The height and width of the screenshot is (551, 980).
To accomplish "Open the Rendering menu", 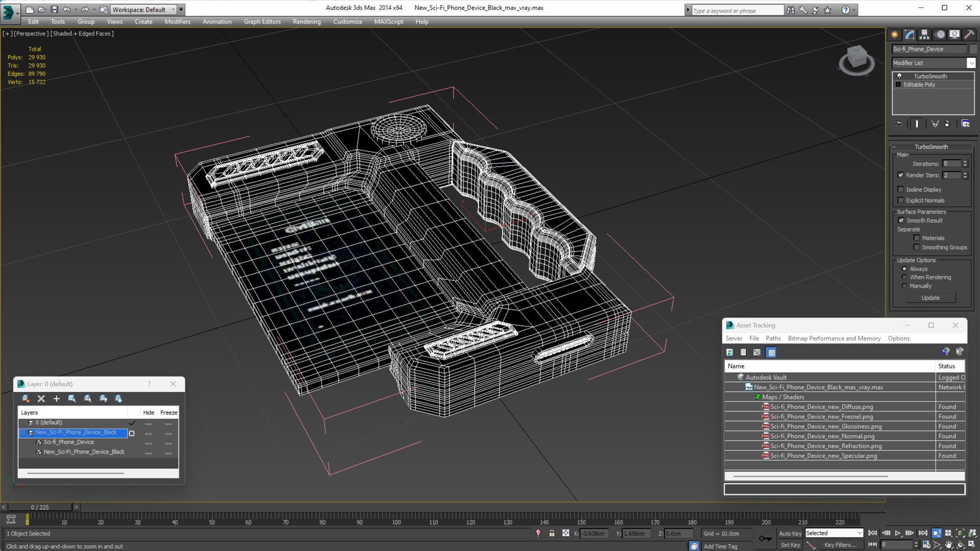I will tap(307, 21).
